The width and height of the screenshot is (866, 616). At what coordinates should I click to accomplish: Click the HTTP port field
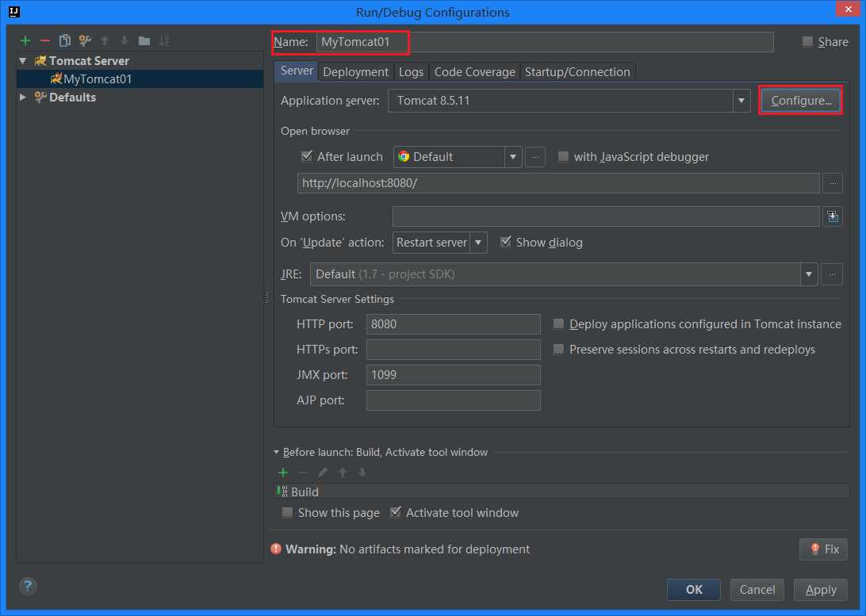point(453,324)
